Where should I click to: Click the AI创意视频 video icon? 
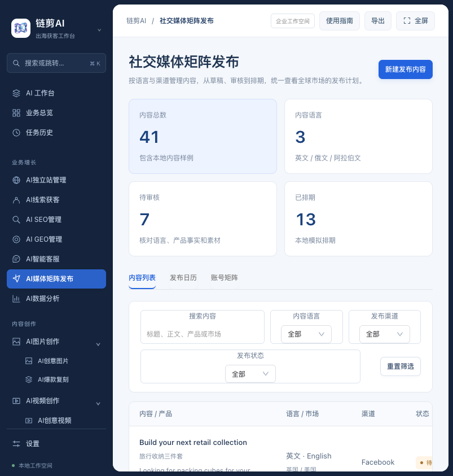click(x=29, y=421)
